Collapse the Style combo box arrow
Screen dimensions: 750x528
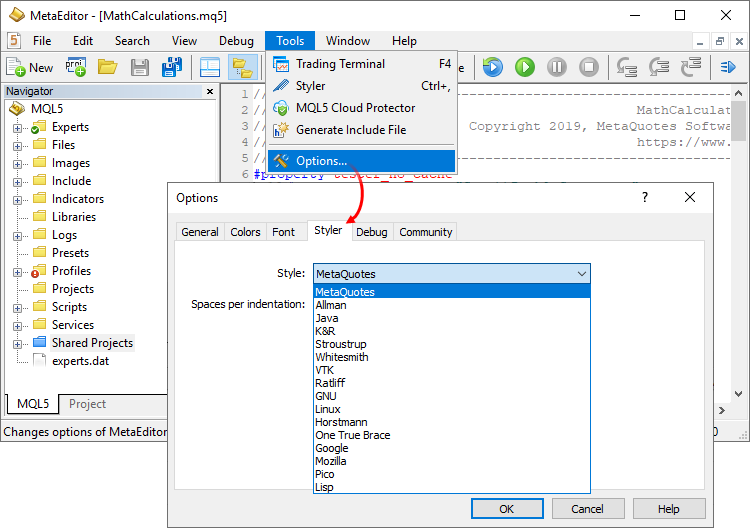[x=581, y=273]
